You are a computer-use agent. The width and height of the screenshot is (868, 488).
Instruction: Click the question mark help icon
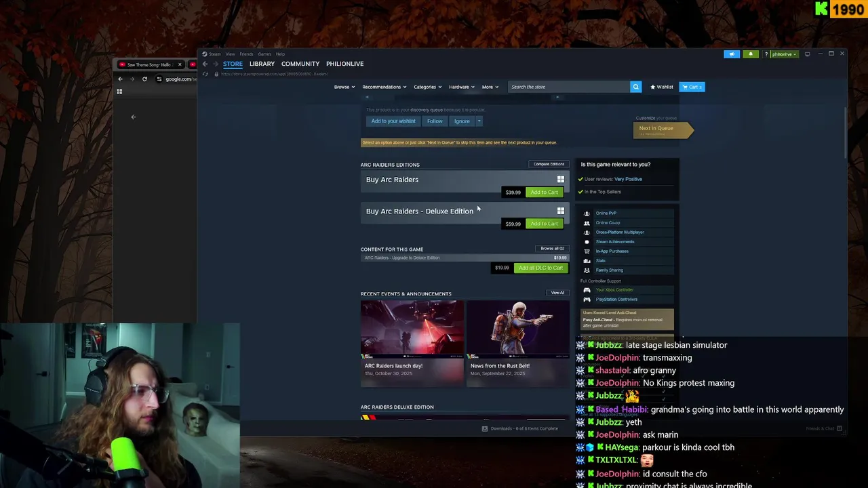click(x=766, y=54)
